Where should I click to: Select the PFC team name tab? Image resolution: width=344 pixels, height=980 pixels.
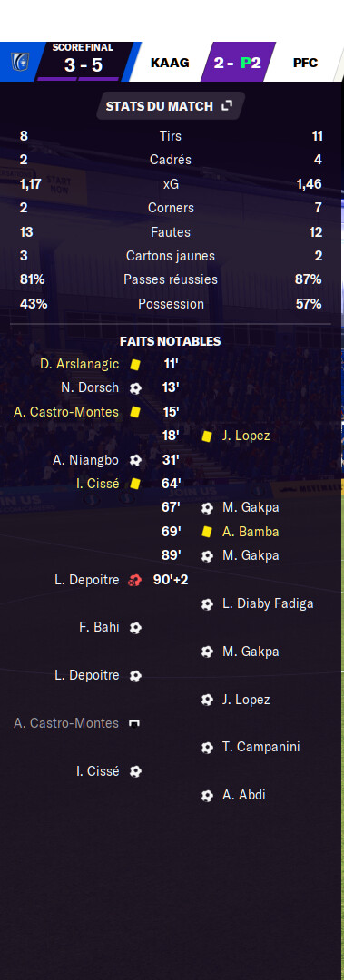coord(305,63)
